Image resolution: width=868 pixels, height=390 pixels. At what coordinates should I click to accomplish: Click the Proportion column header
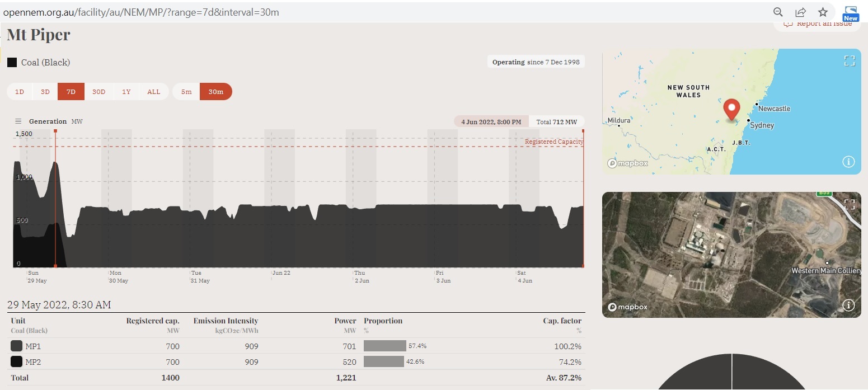(x=383, y=321)
